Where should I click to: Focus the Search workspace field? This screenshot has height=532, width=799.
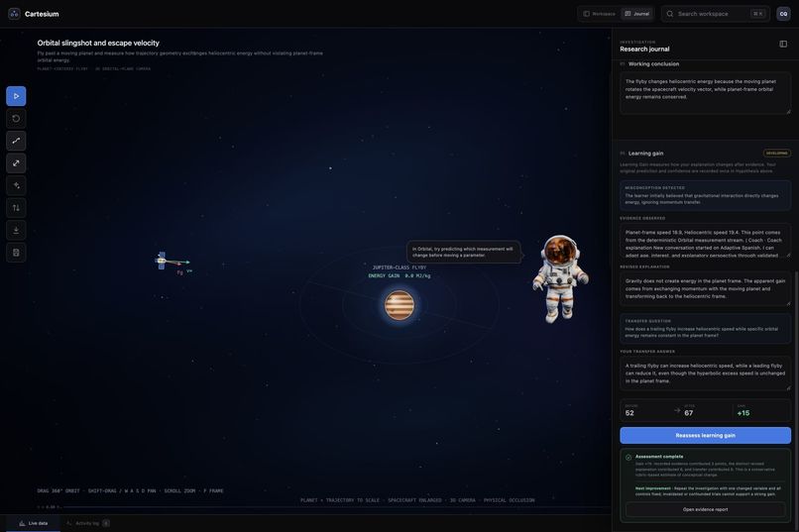click(716, 14)
